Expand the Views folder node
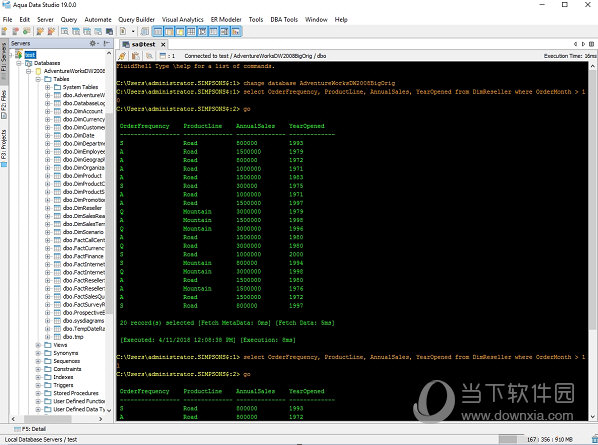The width and height of the screenshot is (598, 445). point(38,345)
